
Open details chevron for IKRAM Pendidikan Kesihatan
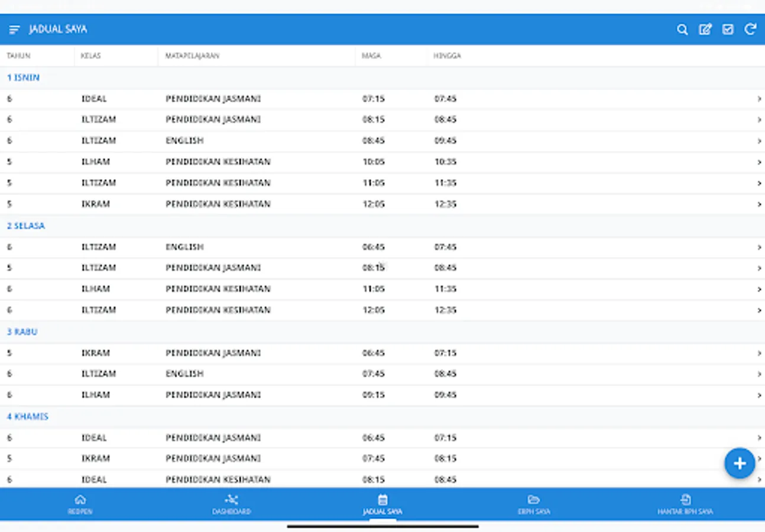(760, 204)
